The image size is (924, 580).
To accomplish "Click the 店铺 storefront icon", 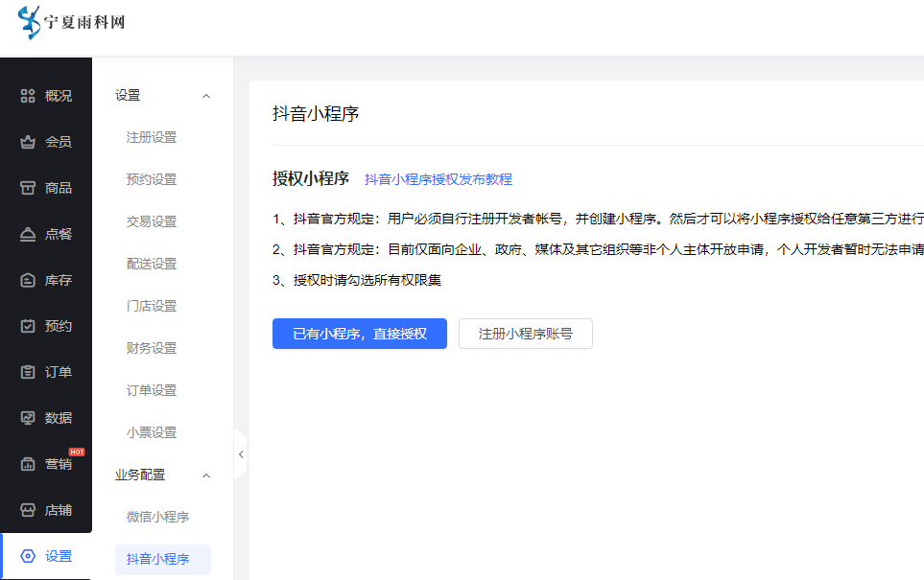I will click(28, 510).
